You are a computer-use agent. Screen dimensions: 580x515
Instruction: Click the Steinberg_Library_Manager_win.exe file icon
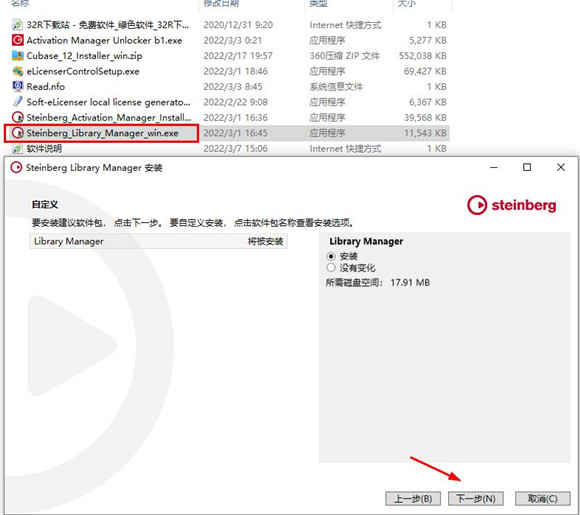click(17, 133)
